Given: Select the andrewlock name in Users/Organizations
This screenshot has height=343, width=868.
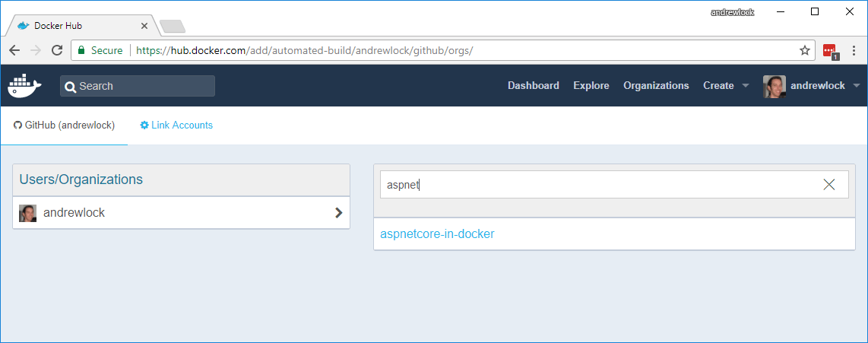Looking at the screenshot, I should click(x=74, y=212).
